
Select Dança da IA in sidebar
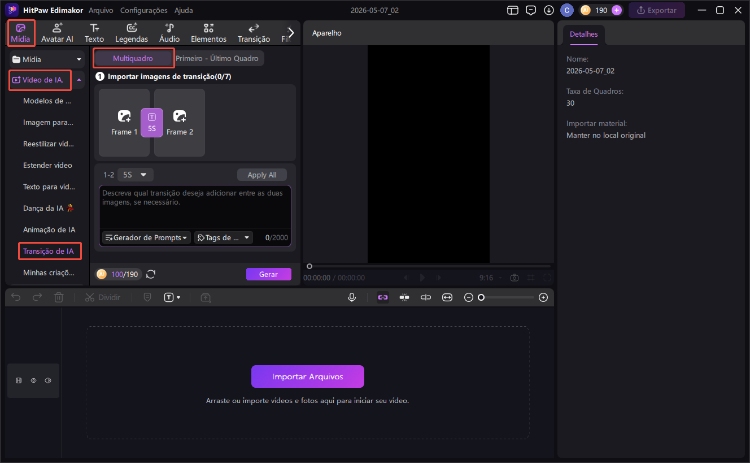tap(48, 208)
